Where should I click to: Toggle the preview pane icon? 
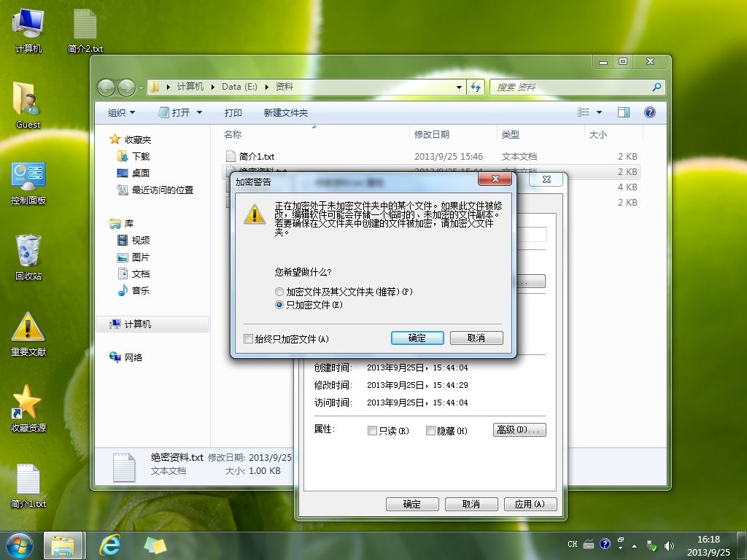click(623, 112)
